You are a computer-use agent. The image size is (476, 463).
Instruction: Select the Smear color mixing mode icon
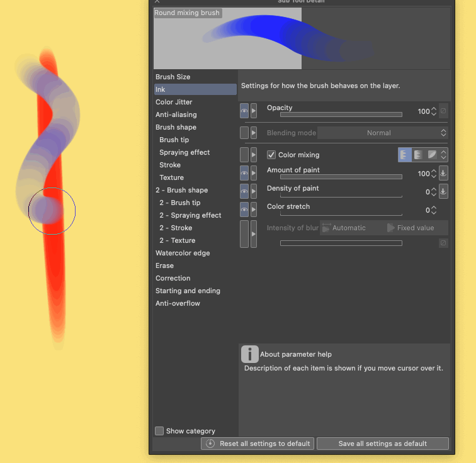point(431,155)
